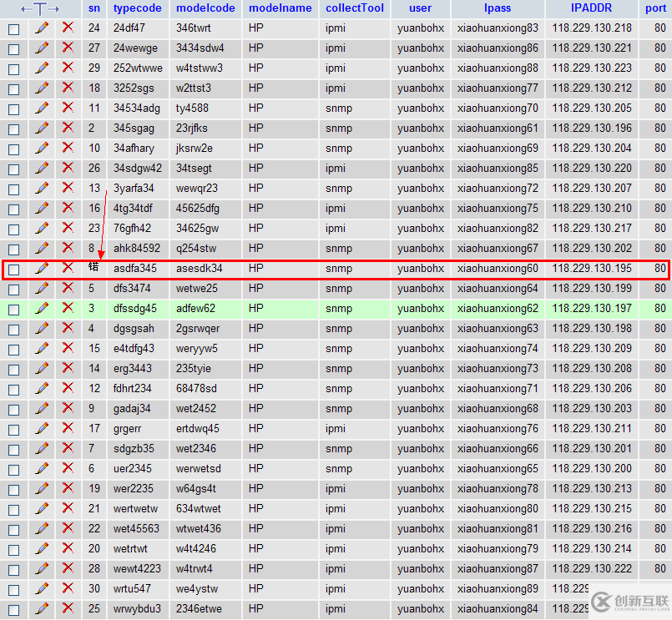Sort by the modelcode column header

(x=205, y=8)
